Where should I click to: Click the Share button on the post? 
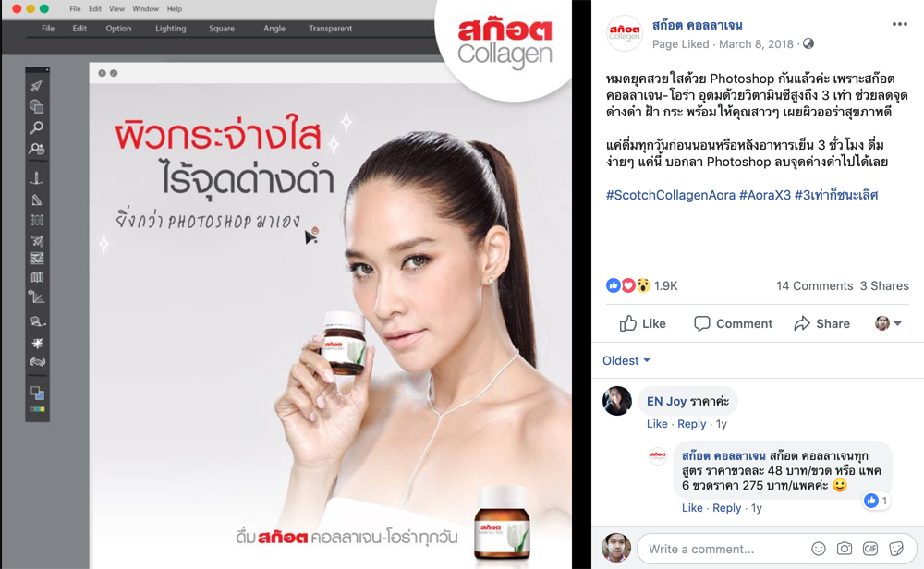pos(822,323)
